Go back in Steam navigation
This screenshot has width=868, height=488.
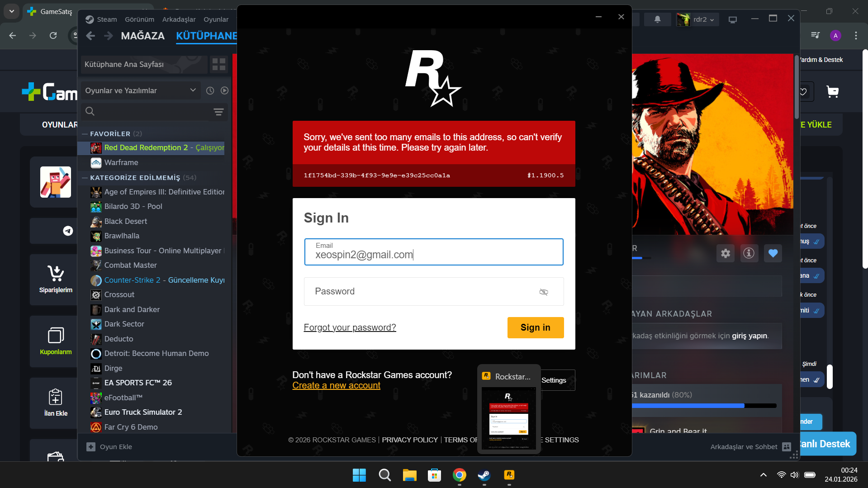(90, 36)
